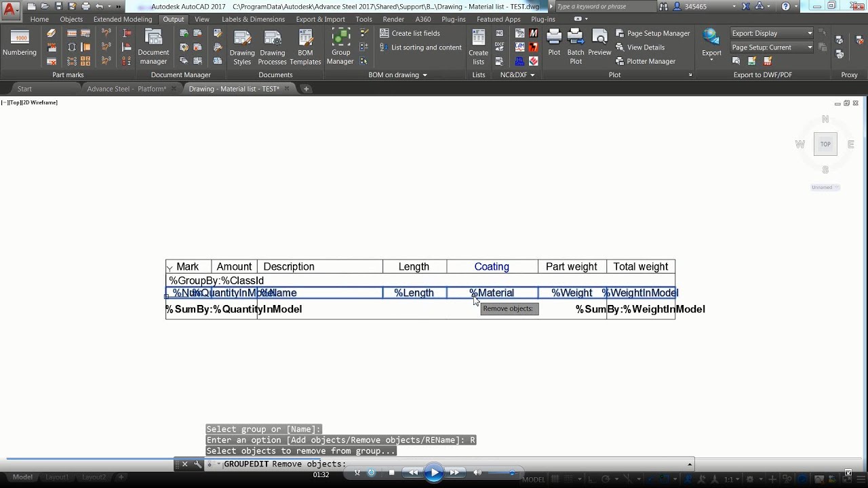Click the quick access Plot printer icon
Viewport: 868px width, 488px height.
click(85, 6)
